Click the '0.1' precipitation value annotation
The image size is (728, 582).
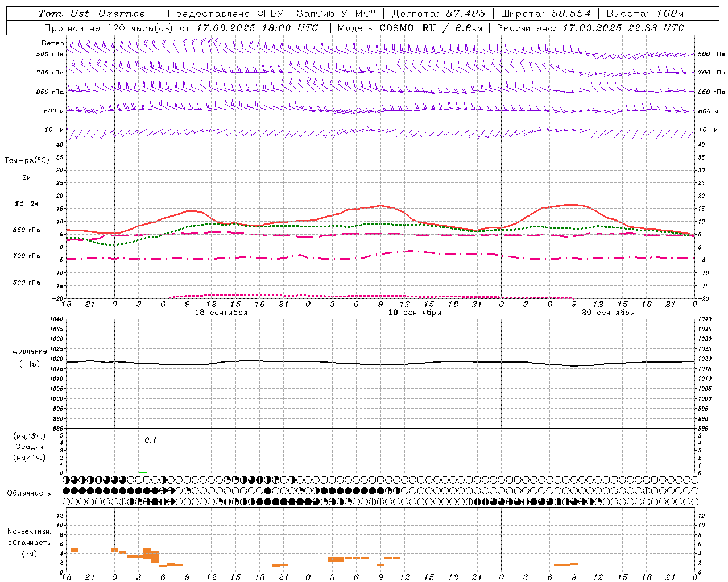coord(150,440)
